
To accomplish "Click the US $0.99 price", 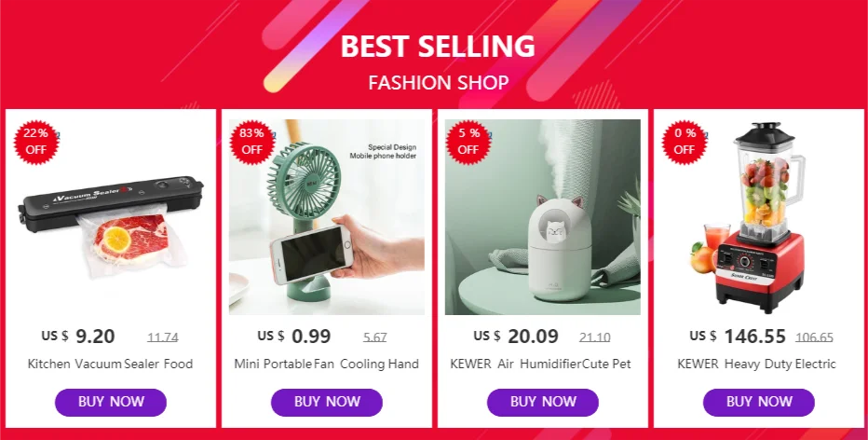I will click(x=294, y=336).
